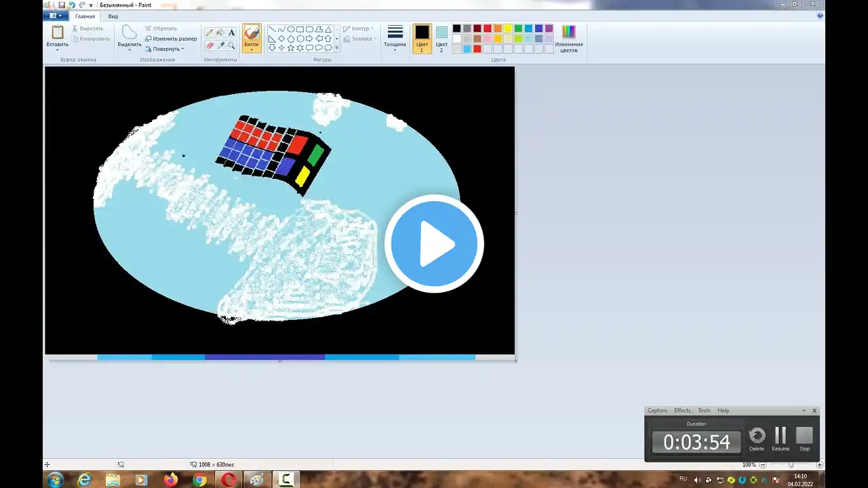
Task: Switch to the Главная ribbon tab
Action: pyautogui.click(x=85, y=16)
